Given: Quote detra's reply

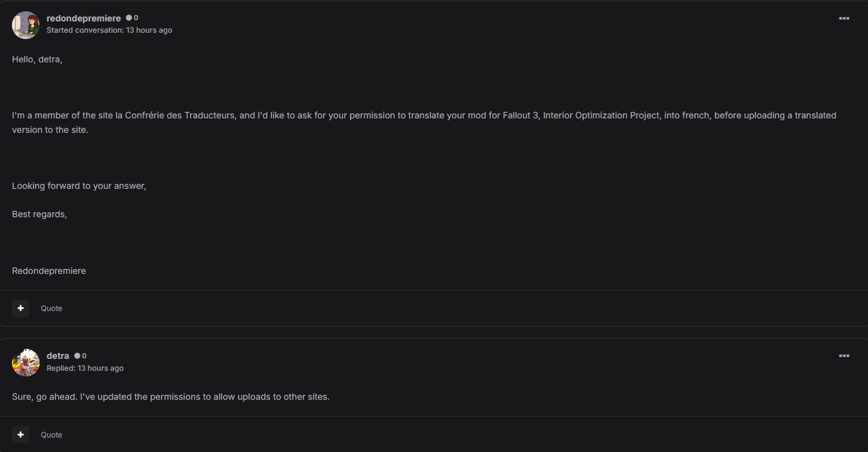Looking at the screenshot, I should tap(52, 435).
